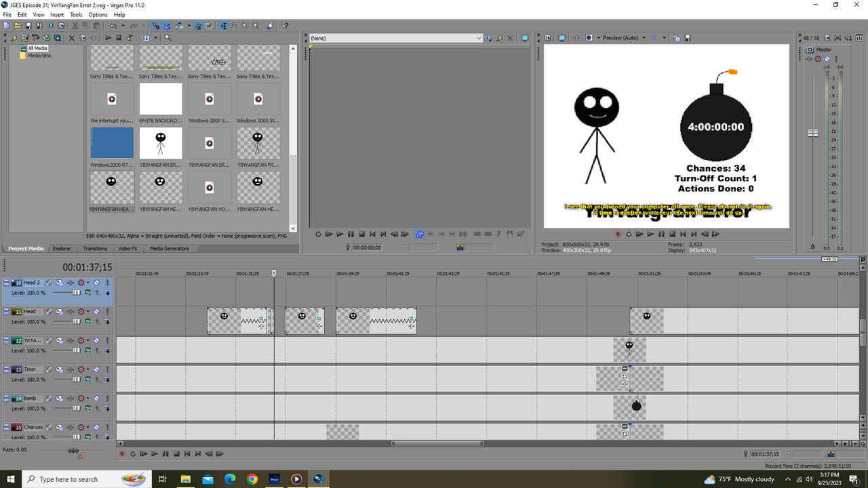868x488 pixels.
Task: Solo the Bomb track
Action: pos(106,398)
